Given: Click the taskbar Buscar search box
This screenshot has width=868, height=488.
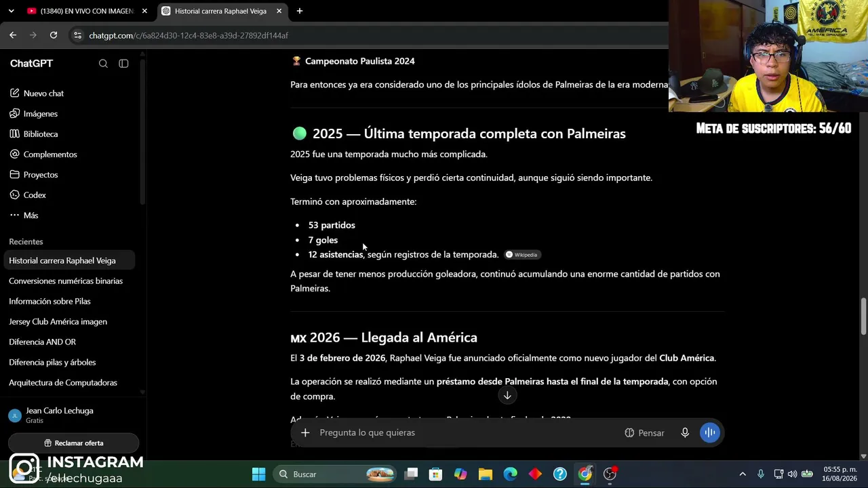Looking at the screenshot, I should click(x=335, y=474).
